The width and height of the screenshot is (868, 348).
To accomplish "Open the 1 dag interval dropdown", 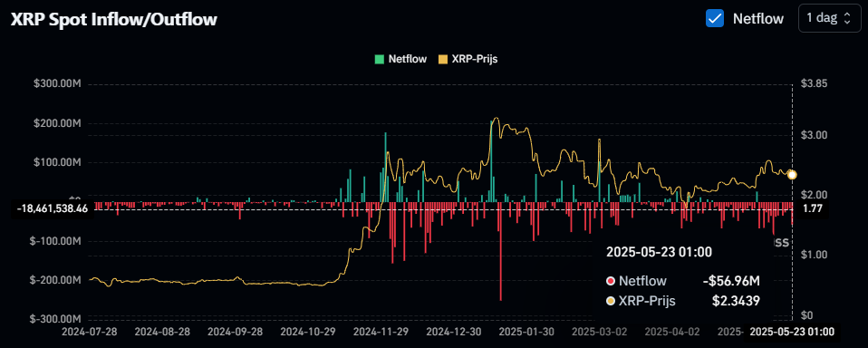I will tap(828, 18).
